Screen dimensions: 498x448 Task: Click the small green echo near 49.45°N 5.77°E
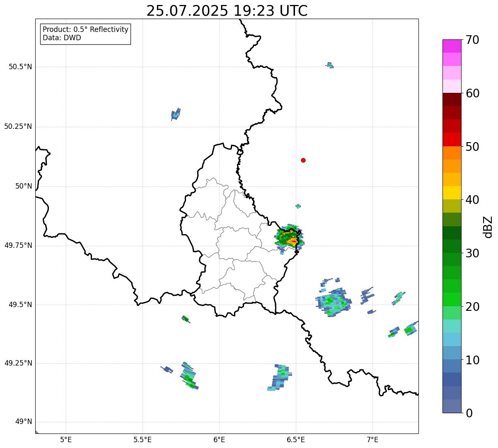click(186, 319)
